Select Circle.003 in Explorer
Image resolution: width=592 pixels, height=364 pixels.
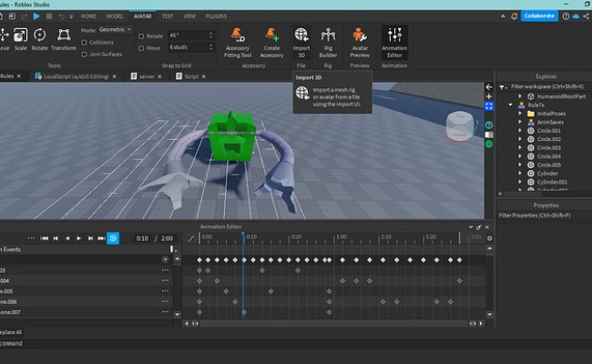coord(548,147)
